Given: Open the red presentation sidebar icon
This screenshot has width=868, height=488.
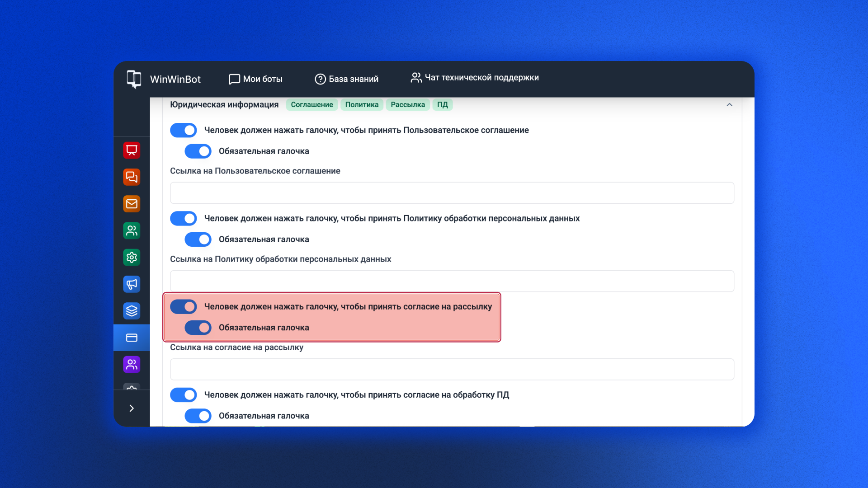Looking at the screenshot, I should tap(132, 150).
